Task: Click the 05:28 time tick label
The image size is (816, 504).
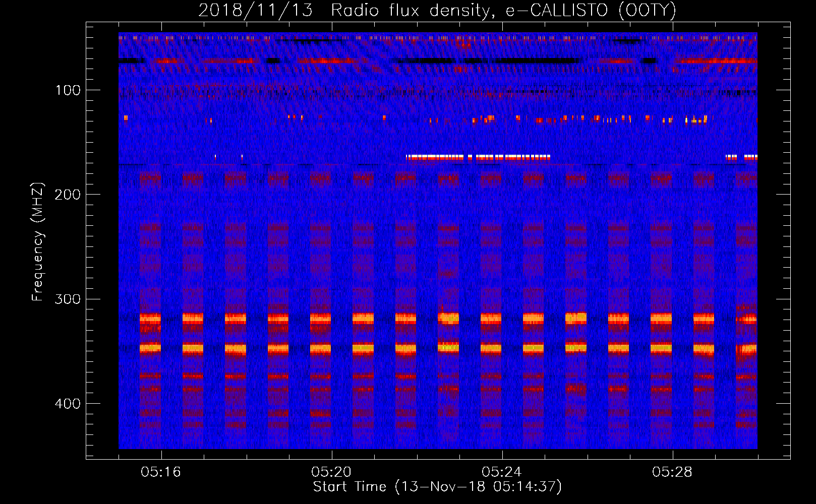Action: tap(672, 472)
